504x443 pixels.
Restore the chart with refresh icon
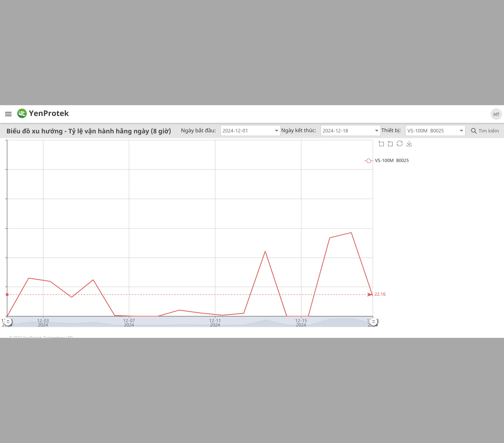(x=400, y=144)
